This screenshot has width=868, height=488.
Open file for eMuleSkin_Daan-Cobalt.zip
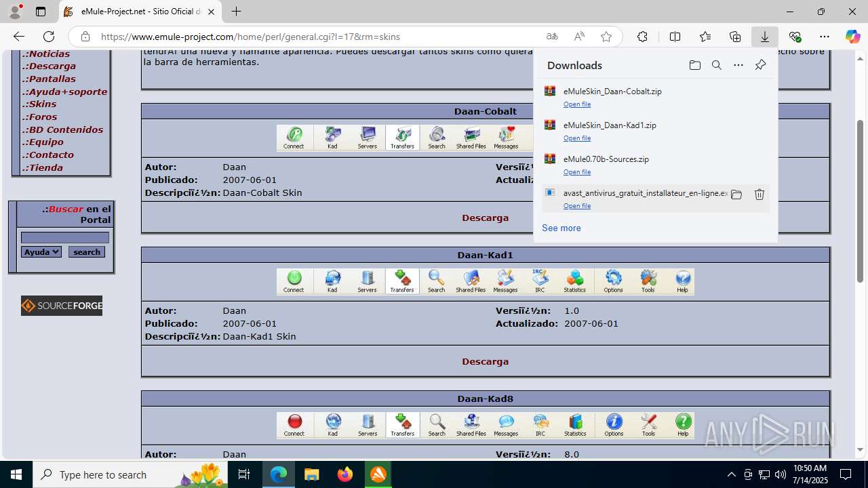[577, 104]
